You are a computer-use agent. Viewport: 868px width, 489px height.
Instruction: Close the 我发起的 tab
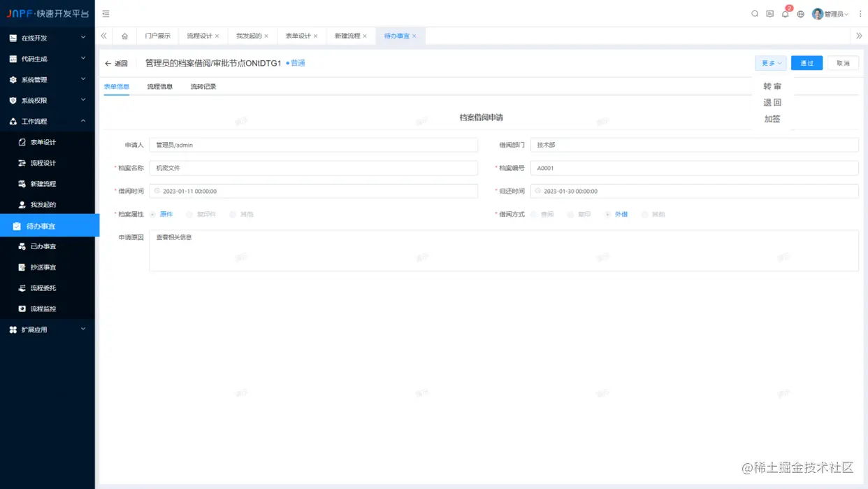click(x=266, y=36)
